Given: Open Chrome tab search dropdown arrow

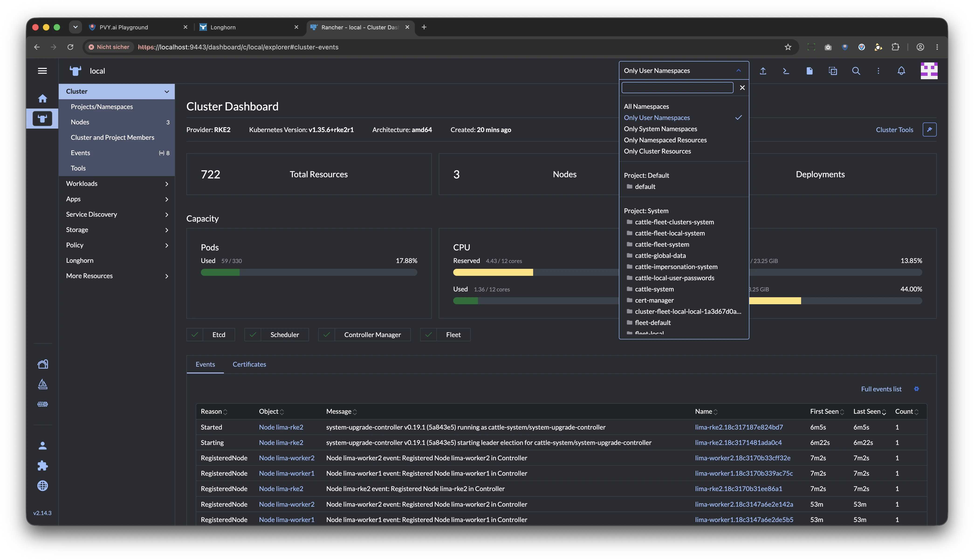Looking at the screenshot, I should 75,27.
